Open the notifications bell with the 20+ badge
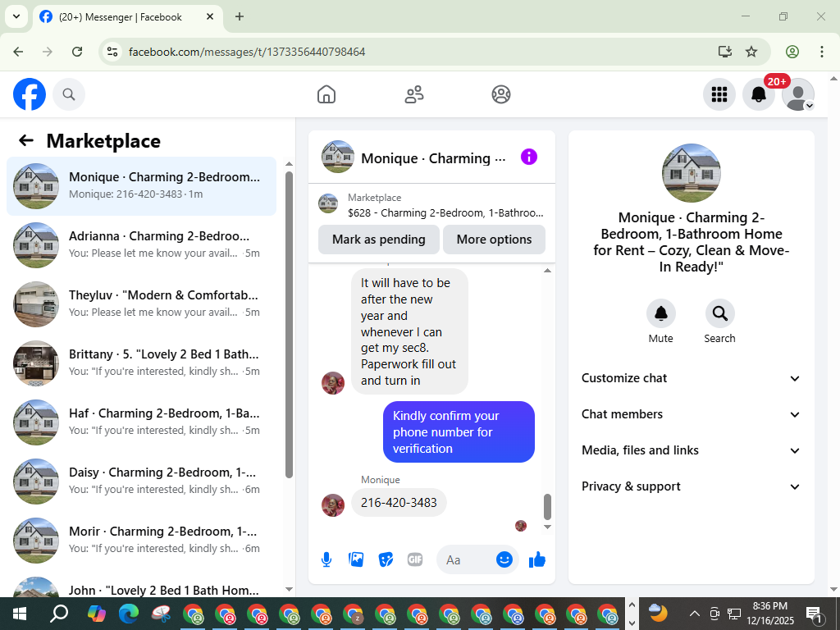 (759, 94)
